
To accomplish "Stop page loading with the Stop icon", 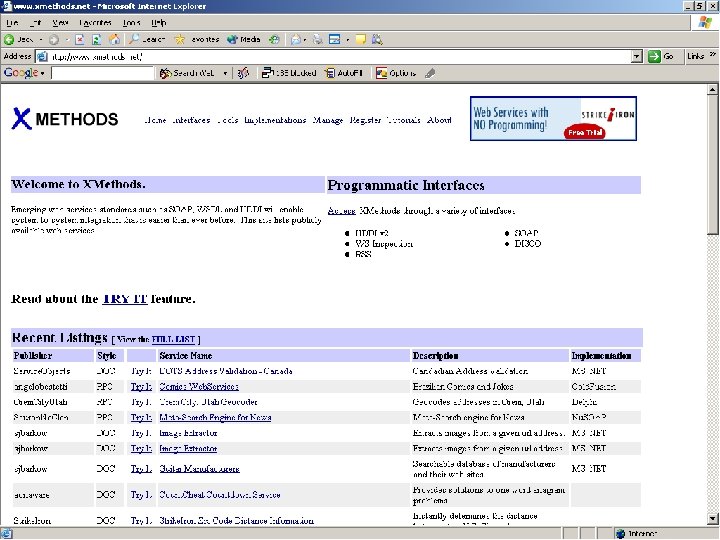I will (79, 39).
